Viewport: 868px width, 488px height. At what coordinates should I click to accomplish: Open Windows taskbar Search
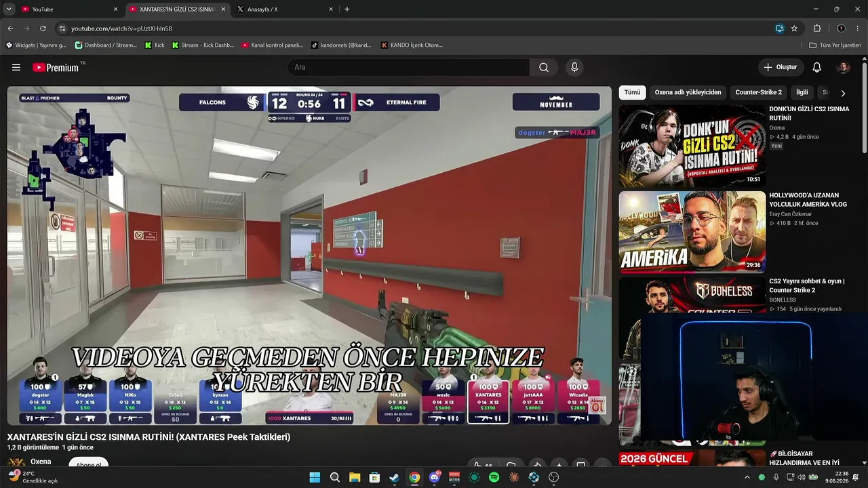[335, 477]
